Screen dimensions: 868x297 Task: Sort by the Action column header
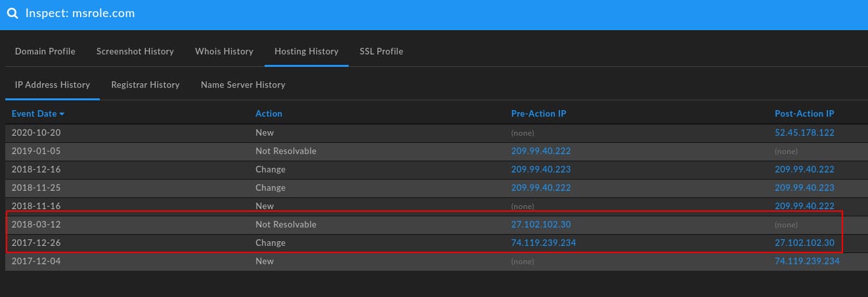click(x=269, y=113)
